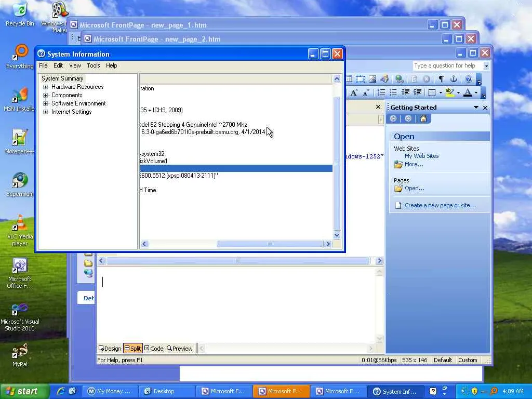Open the Borders dropdown arrow
This screenshot has width=532, height=399.
pyautogui.click(x=441, y=92)
